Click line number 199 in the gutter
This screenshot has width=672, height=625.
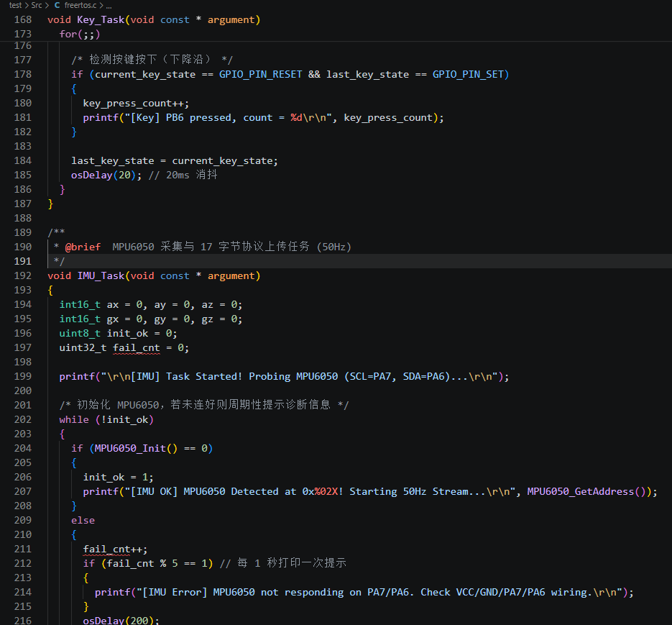23,376
